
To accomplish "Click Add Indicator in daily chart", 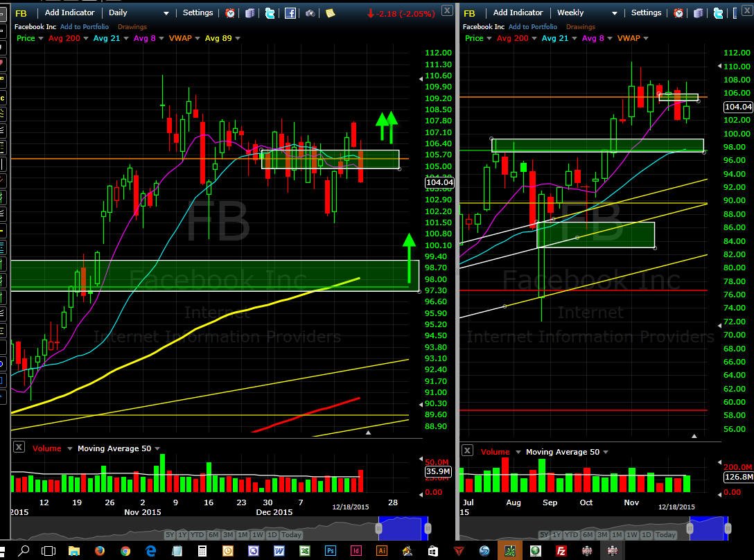I will [x=70, y=12].
